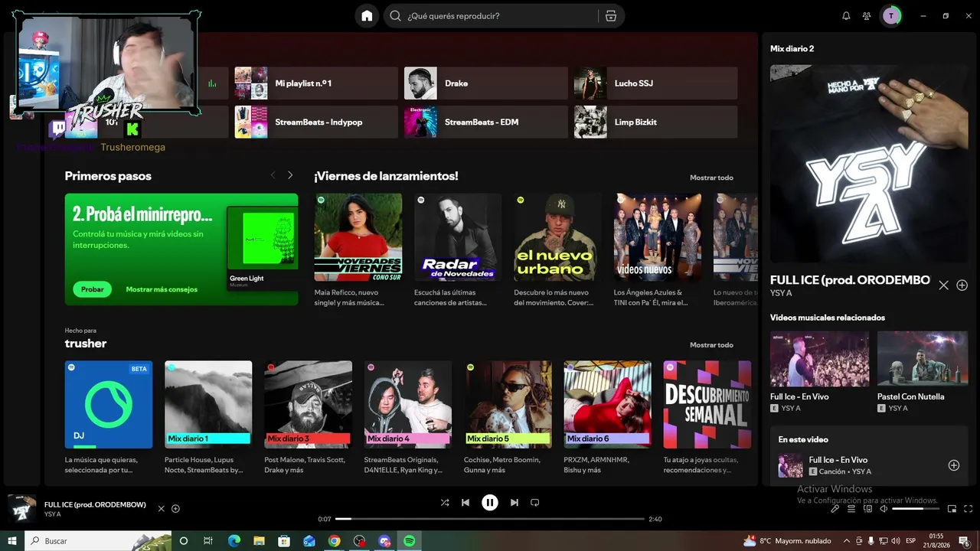The height and width of the screenshot is (551, 980).
Task: Open the profile menu avatar 'T'
Action: click(891, 16)
